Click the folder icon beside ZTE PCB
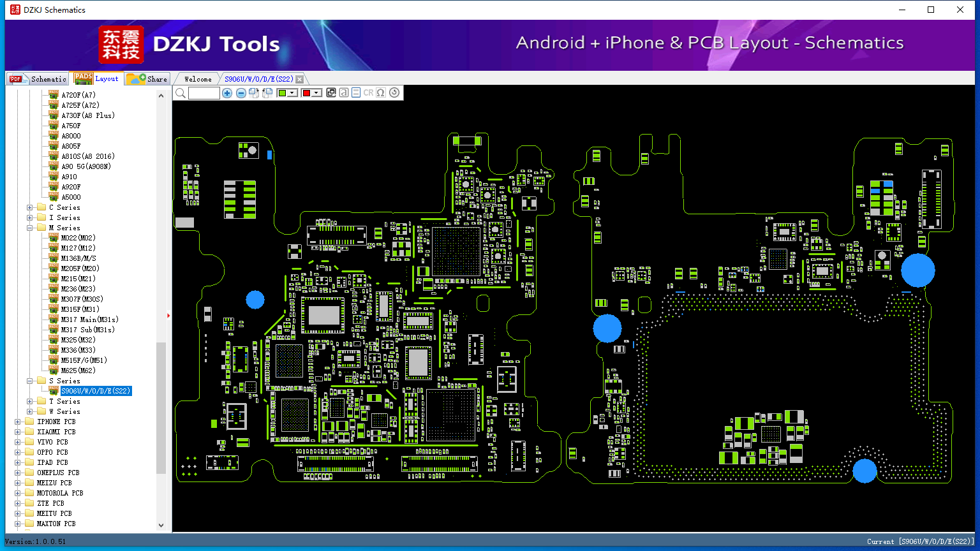This screenshot has width=980, height=551. point(29,503)
